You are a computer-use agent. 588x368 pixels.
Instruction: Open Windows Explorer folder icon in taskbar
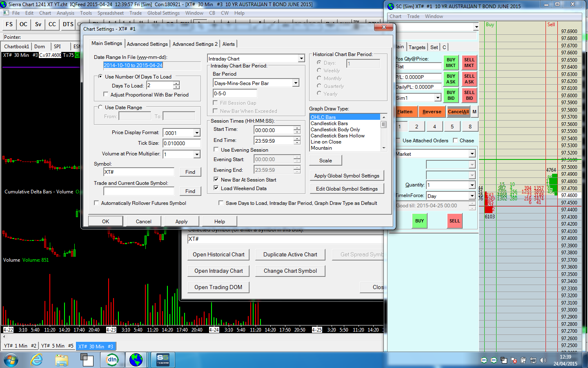(62, 360)
